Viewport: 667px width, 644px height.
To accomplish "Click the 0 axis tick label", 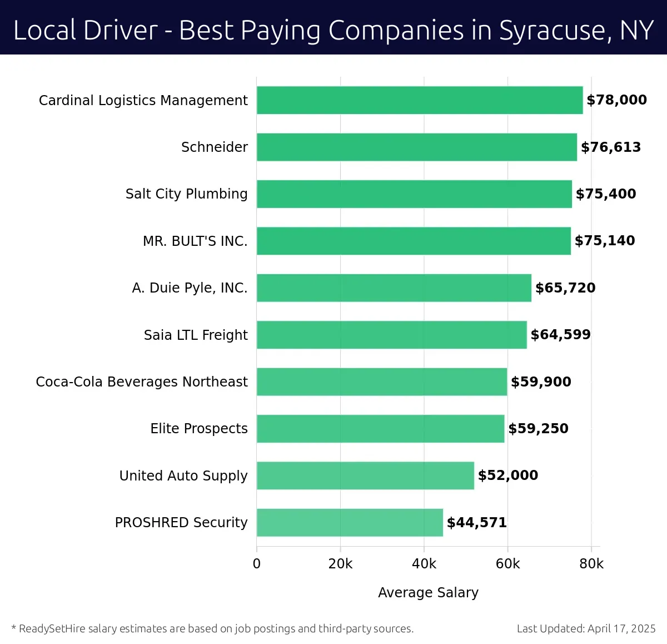I will [257, 564].
